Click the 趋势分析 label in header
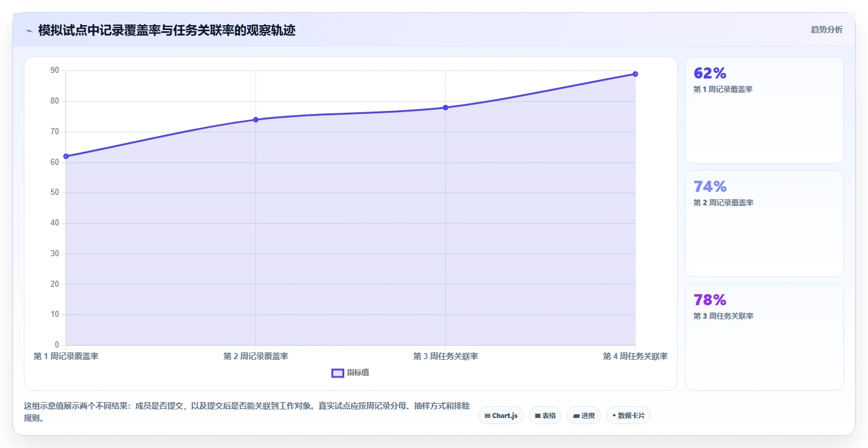 coord(826,29)
